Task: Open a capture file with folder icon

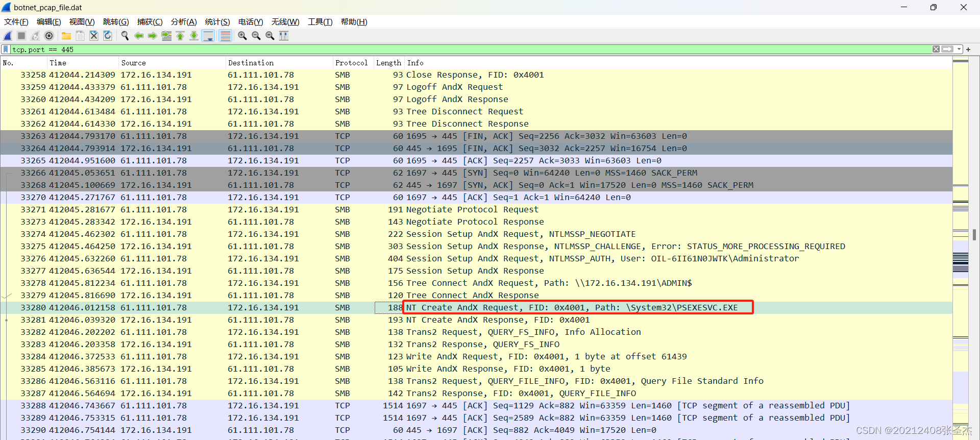Action: point(66,36)
